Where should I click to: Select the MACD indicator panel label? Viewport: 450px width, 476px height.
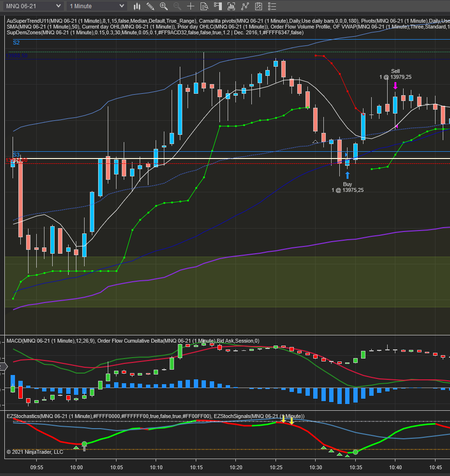tap(50, 341)
